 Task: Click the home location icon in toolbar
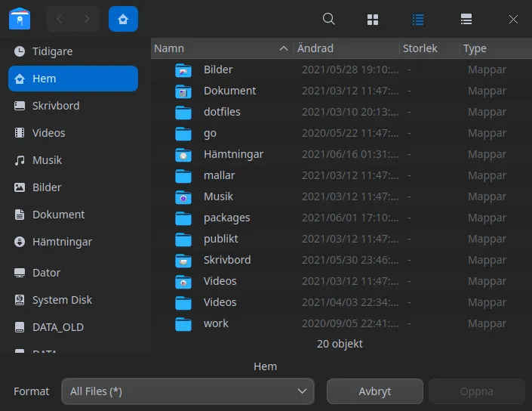pyautogui.click(x=123, y=19)
